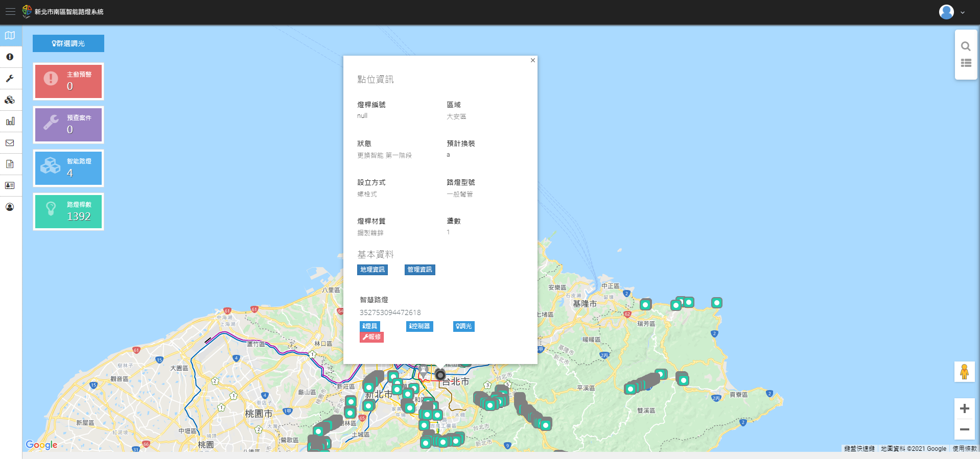
Task: Click the envelope message icon in the sidebar
Action: click(x=10, y=143)
